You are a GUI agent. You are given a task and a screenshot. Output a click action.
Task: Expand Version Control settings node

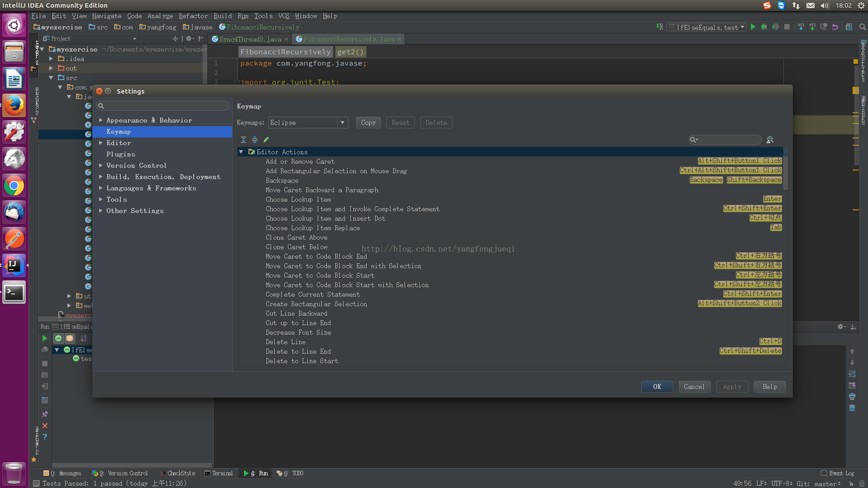[100, 166]
